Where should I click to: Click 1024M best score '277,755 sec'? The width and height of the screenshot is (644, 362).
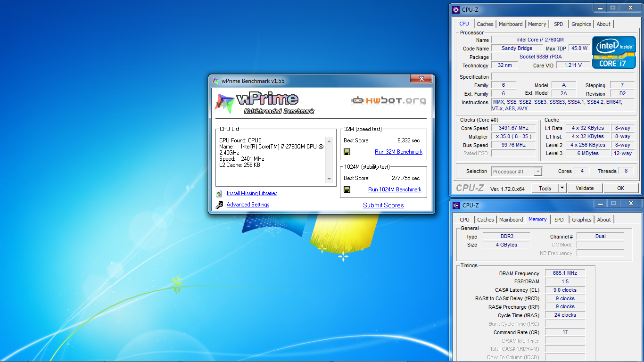[x=405, y=178]
